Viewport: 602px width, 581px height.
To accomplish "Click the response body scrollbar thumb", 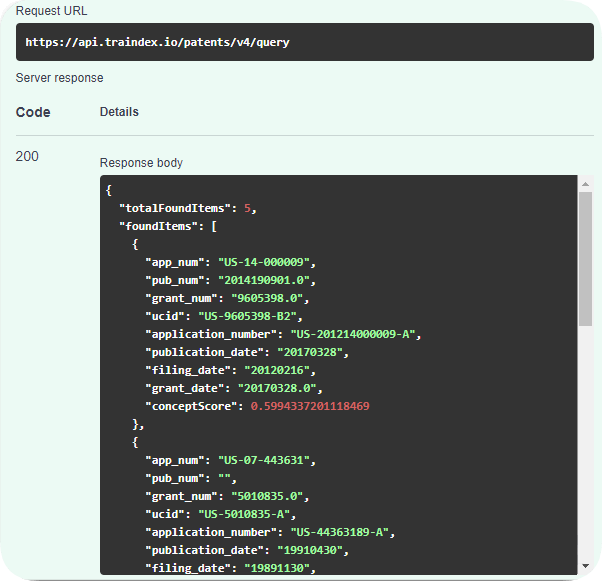I will coord(585,258).
